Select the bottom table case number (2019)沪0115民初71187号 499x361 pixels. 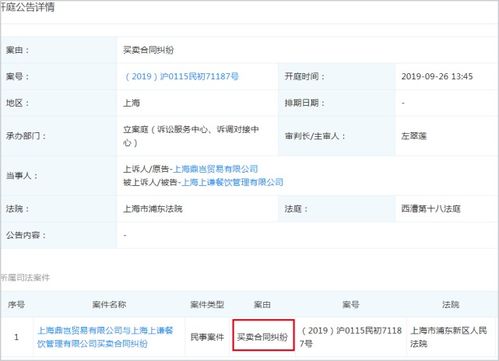pyautogui.click(x=351, y=337)
